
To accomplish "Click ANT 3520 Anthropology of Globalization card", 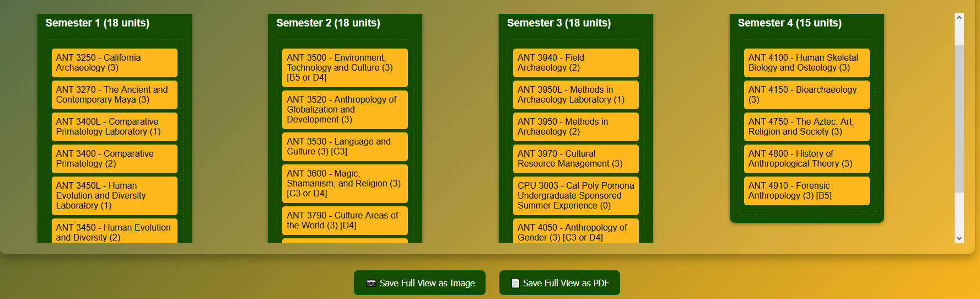I will 344,110.
